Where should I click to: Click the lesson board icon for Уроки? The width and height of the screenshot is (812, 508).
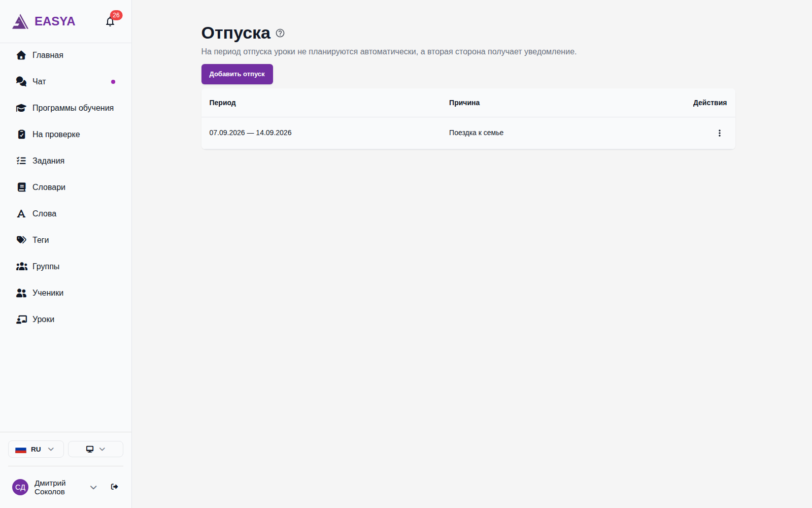(21, 320)
